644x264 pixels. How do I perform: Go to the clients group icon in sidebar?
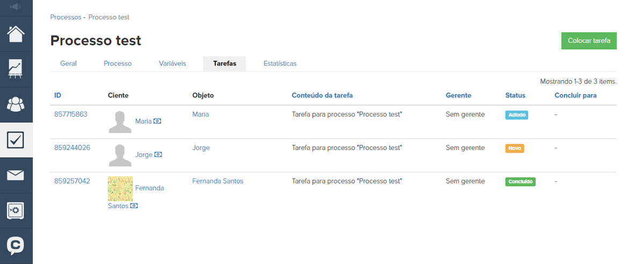click(16, 104)
